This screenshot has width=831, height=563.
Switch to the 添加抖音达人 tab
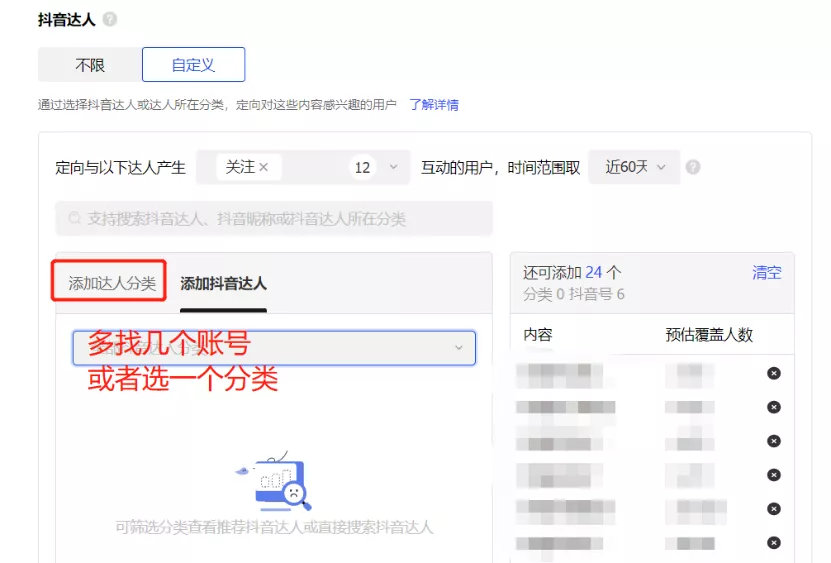pyautogui.click(x=223, y=284)
